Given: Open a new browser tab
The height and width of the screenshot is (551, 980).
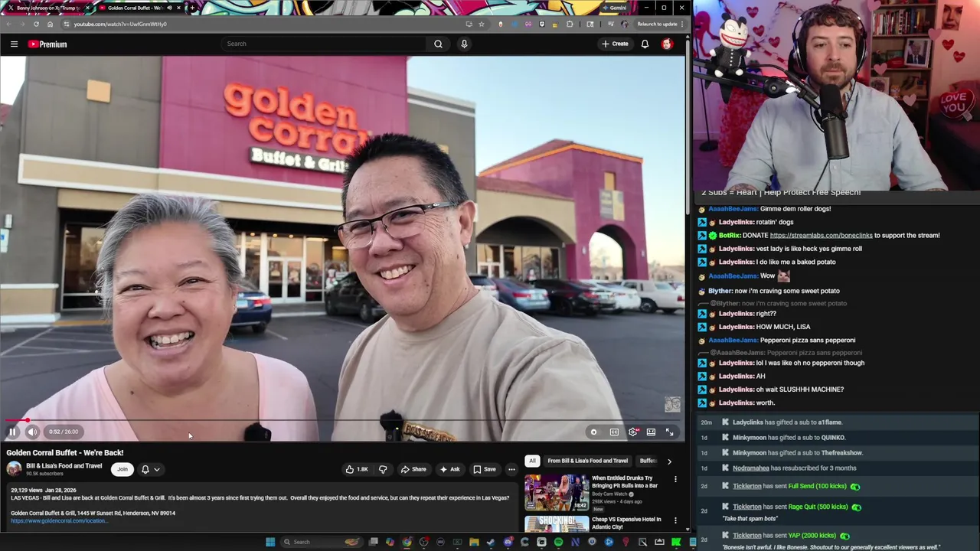Looking at the screenshot, I should [191, 8].
